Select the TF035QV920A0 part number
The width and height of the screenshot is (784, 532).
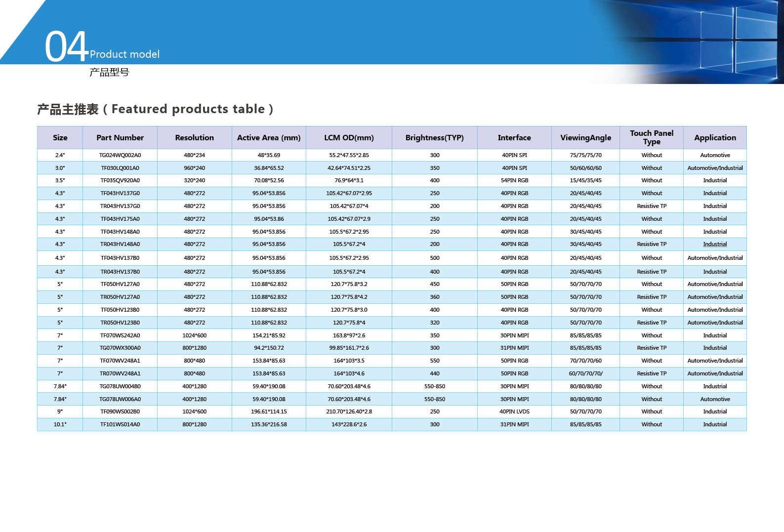click(x=120, y=180)
